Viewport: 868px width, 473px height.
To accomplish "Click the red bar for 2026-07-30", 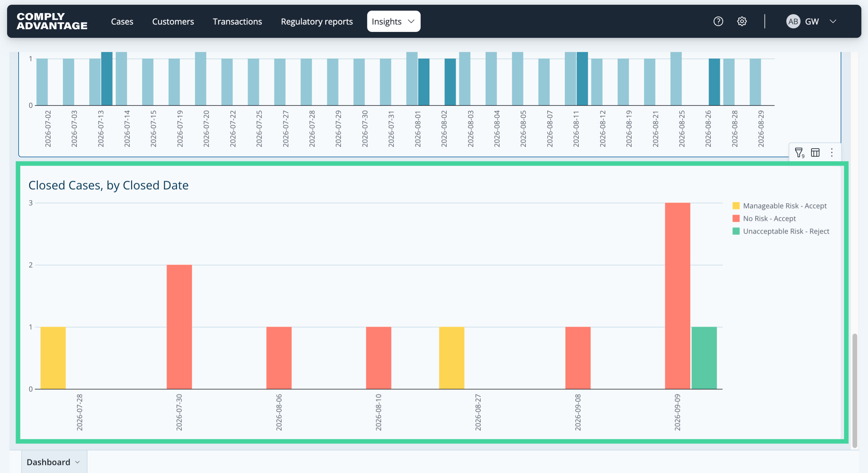I will point(179,327).
